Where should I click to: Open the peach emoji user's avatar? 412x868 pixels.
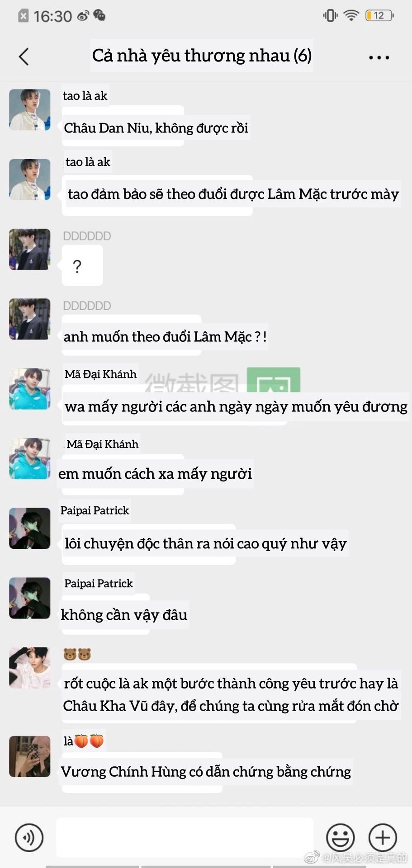point(30,756)
